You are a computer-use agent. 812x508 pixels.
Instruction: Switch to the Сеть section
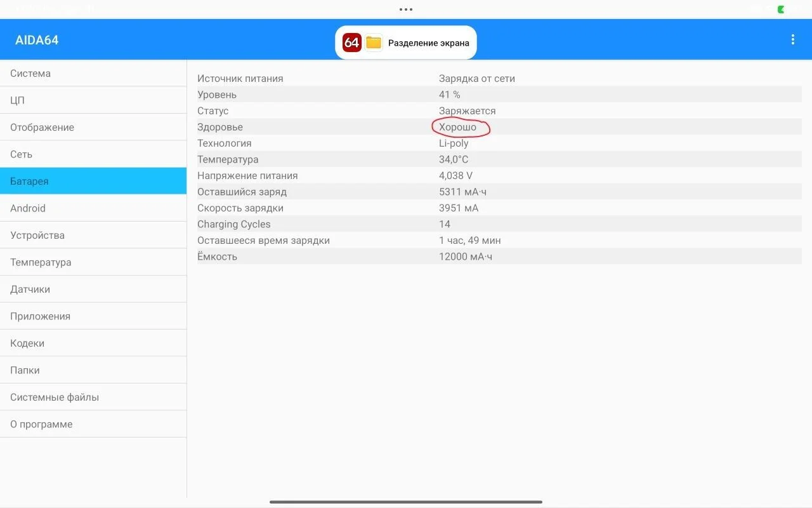(x=93, y=154)
